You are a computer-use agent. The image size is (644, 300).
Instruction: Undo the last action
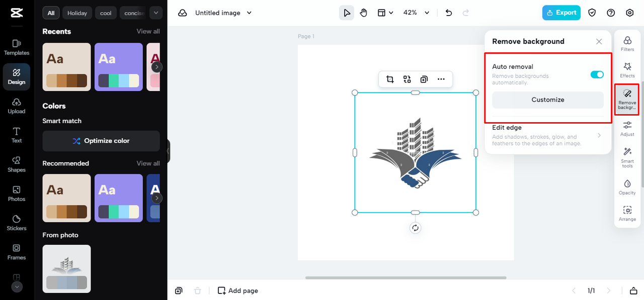449,13
